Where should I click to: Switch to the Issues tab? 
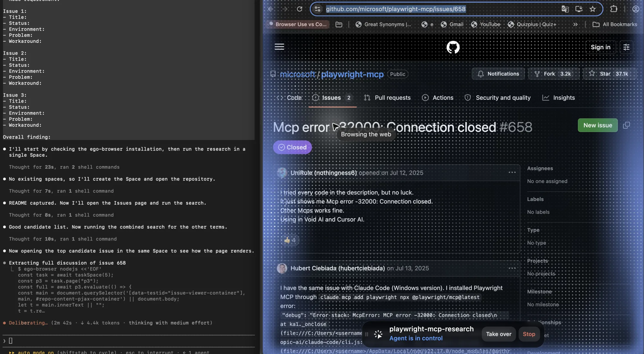332,98
